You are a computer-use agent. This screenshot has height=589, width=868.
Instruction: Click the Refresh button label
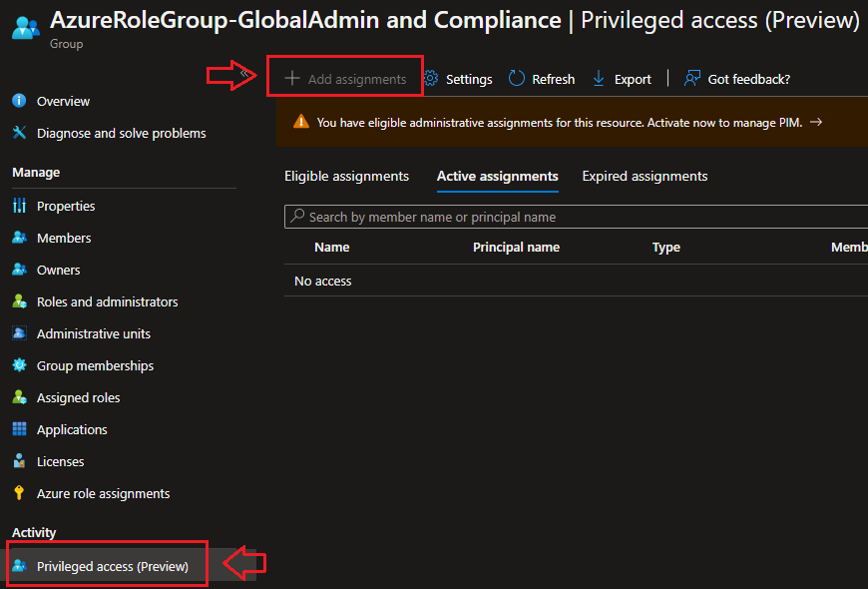[x=553, y=79]
